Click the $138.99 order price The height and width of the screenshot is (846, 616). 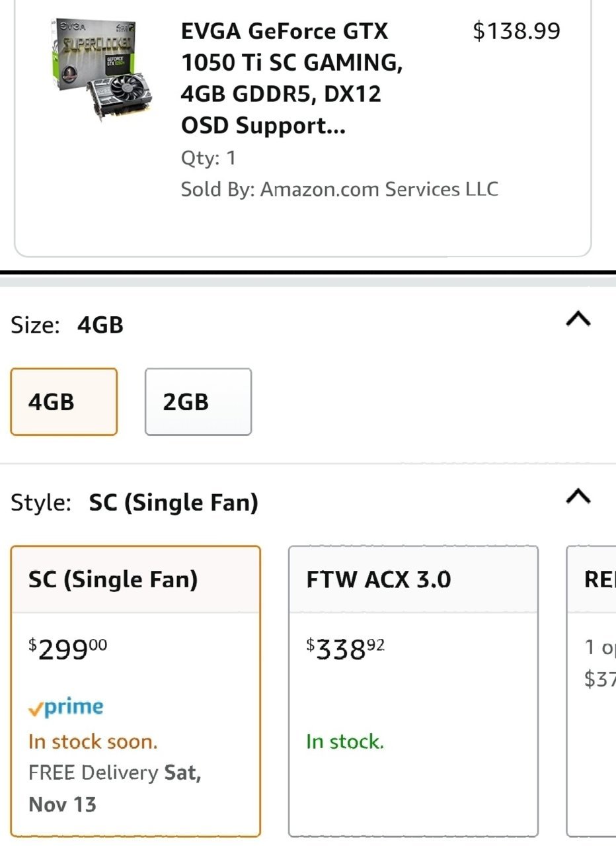tap(517, 31)
